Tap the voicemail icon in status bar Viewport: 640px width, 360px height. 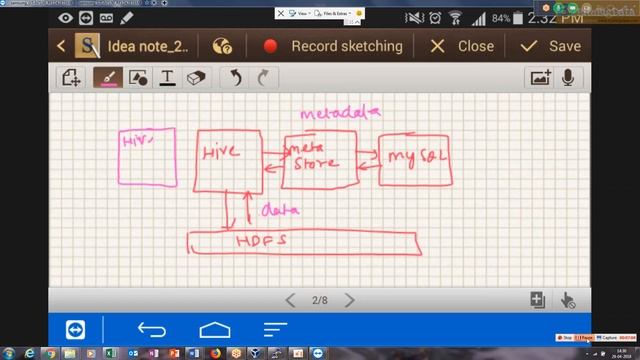click(106, 18)
